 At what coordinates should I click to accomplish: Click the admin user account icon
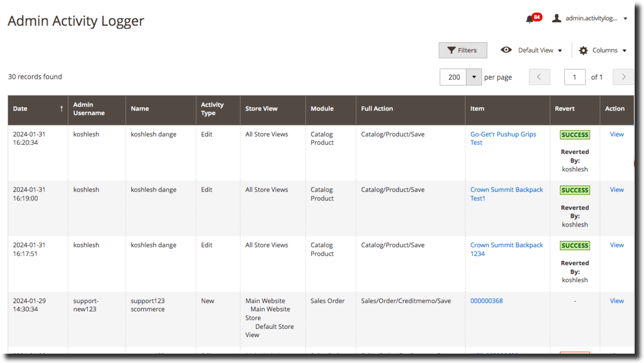[x=556, y=18]
